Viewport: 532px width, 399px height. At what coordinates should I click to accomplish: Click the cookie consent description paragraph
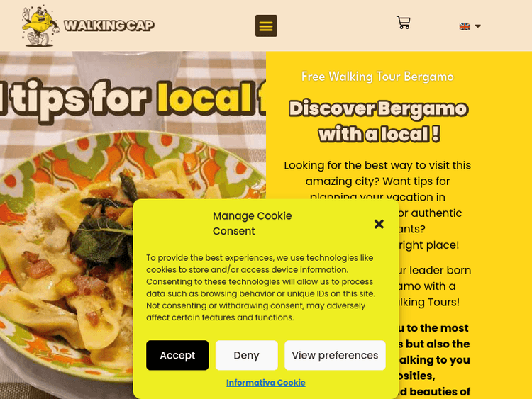tap(260, 288)
